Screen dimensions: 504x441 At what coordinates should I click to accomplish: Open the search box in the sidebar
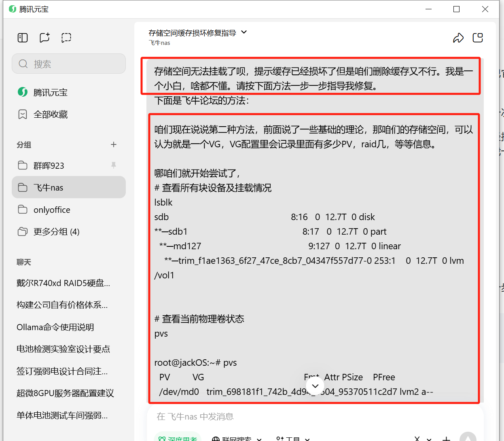click(x=69, y=64)
